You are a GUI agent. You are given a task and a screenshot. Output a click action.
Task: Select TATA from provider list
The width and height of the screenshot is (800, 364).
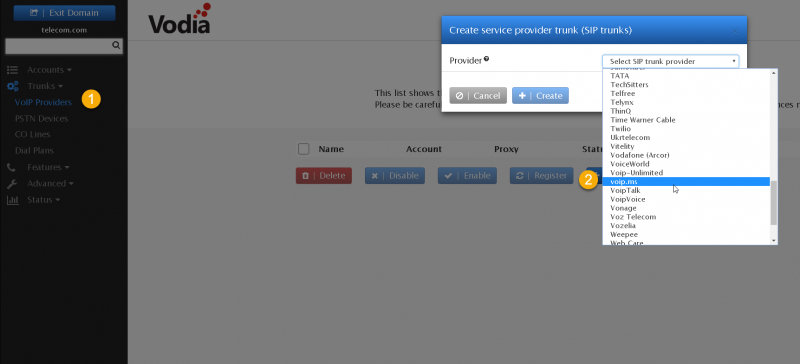coord(686,76)
